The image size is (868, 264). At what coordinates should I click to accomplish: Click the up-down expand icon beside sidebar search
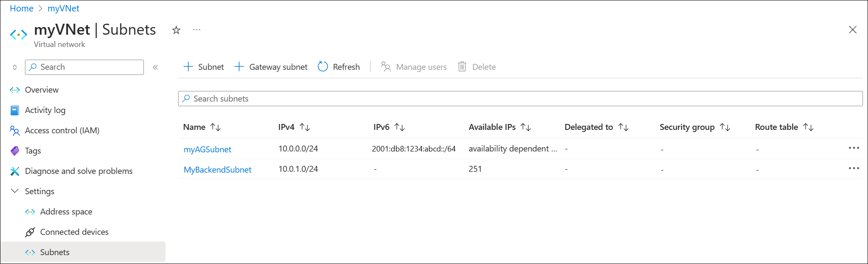[15, 67]
